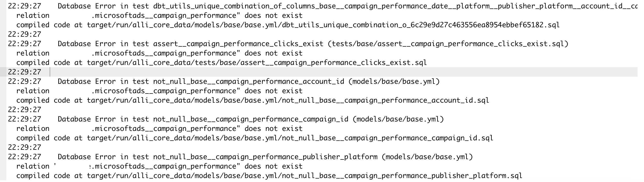Click not_null_base__campaign_performance_publisher_platform test name in error line
Image resolution: width=644 pixels, height=182 pixels.
[x=265, y=157]
